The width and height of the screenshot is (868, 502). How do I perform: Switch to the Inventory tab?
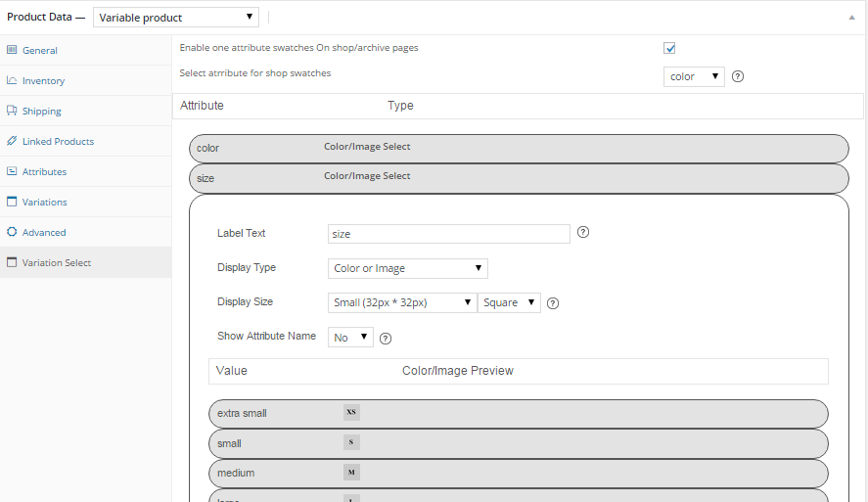(x=43, y=81)
